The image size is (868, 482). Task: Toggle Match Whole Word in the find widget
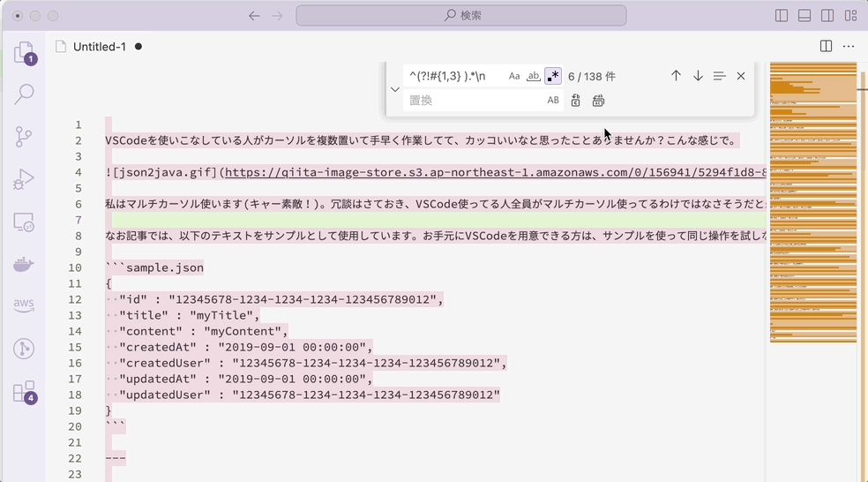point(533,76)
